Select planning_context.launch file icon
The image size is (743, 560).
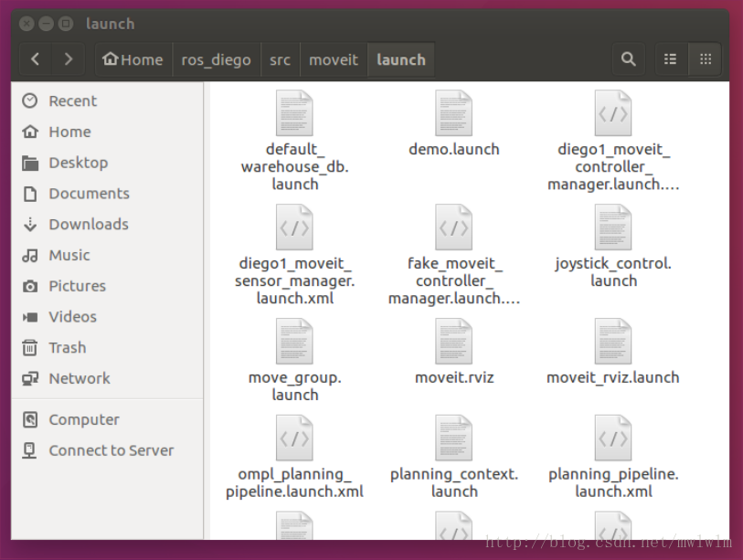(454, 438)
